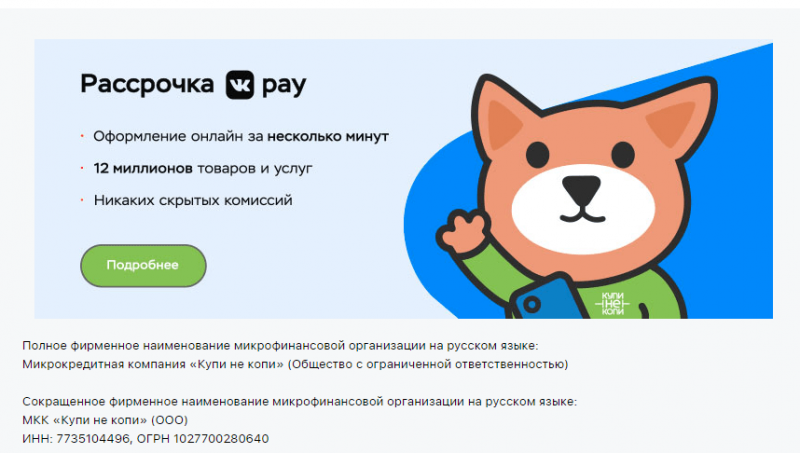Click the VK logo icon in the banner title

(240, 85)
